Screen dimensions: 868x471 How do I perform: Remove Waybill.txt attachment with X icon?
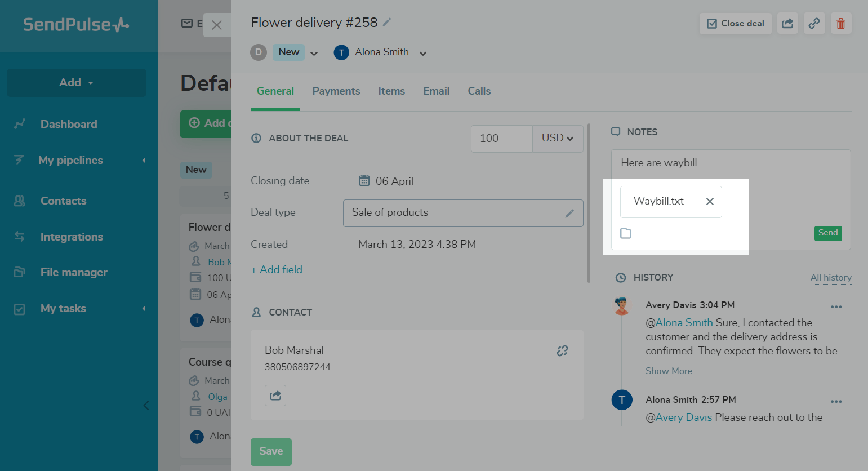tap(710, 202)
